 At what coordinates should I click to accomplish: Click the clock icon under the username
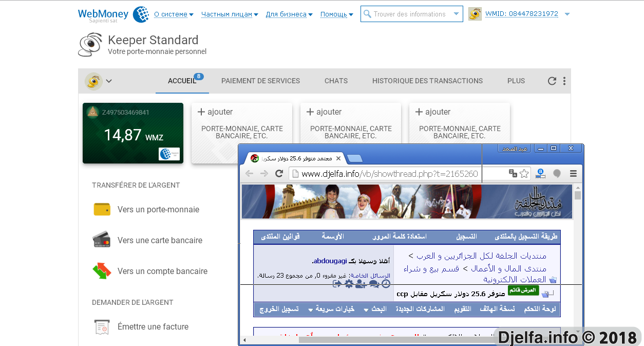pos(386,284)
